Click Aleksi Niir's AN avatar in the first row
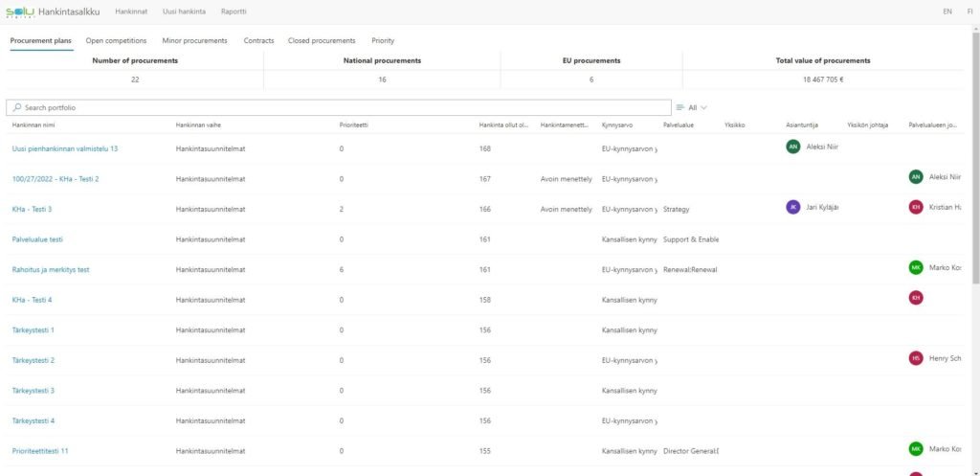The height and width of the screenshot is (476, 980). pos(792,147)
